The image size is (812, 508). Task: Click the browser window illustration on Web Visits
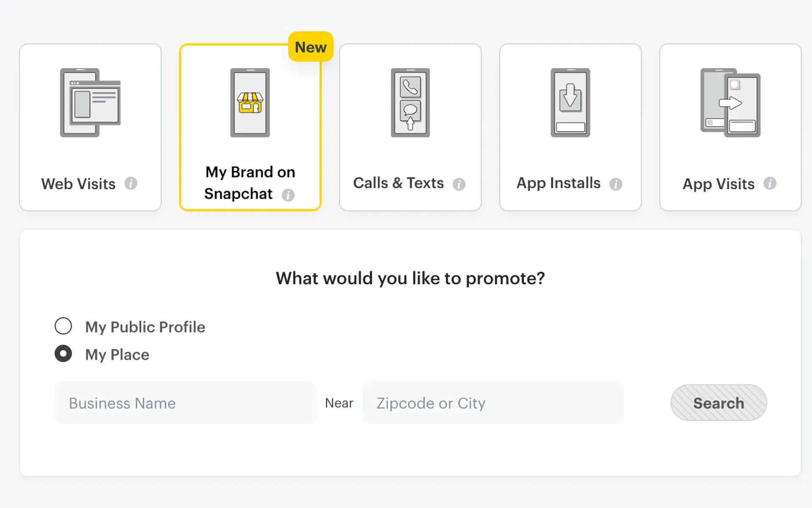click(90, 103)
